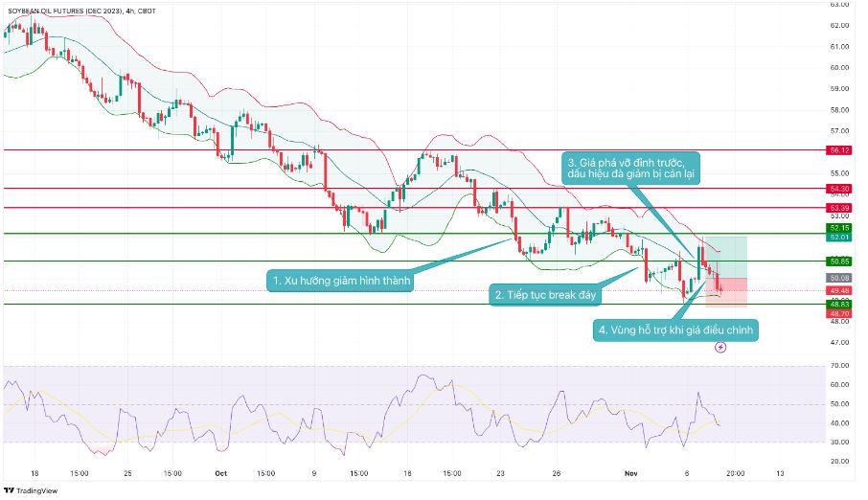Image resolution: width=868 pixels, height=500 pixels.
Task: Click the gray 50.08 price label
Action: coord(838,278)
